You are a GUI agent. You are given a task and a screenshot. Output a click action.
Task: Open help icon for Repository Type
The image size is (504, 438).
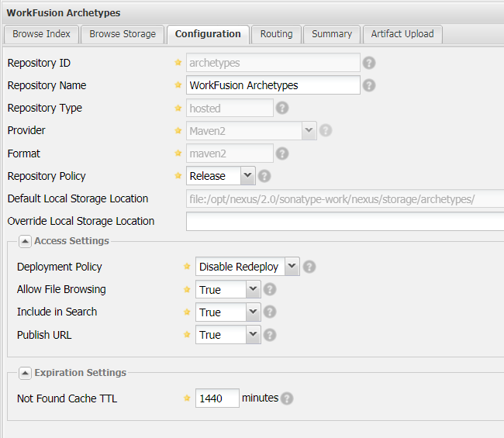[282, 108]
